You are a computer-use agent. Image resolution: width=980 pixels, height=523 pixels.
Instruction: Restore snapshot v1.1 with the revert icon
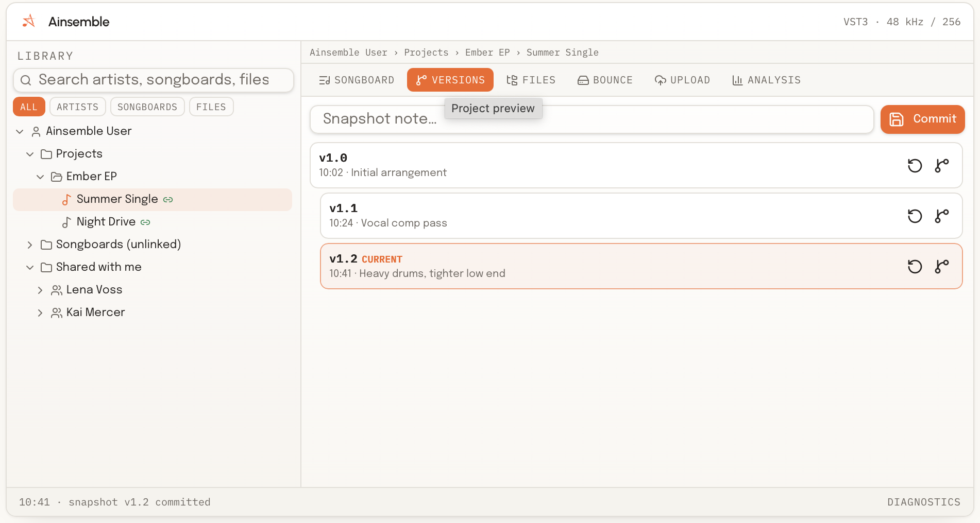click(x=915, y=216)
